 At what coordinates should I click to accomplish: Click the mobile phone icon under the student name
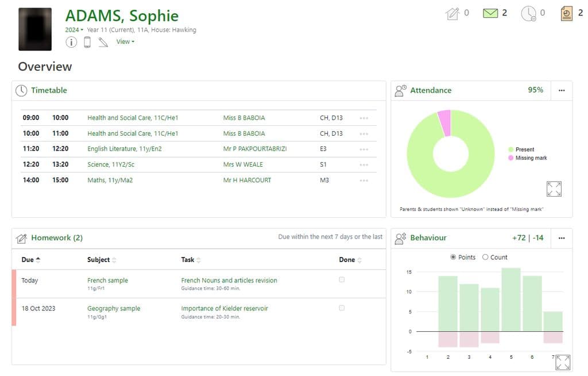(87, 42)
